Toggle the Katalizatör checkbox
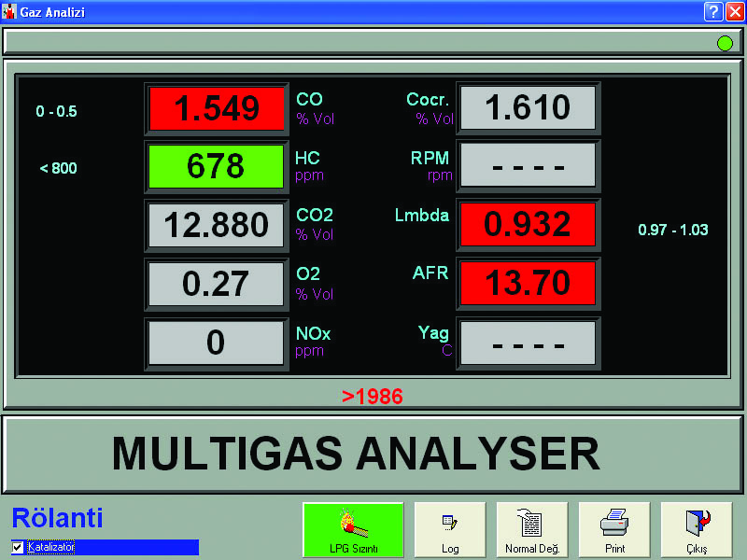Screen dimensions: 747x560 18,547
